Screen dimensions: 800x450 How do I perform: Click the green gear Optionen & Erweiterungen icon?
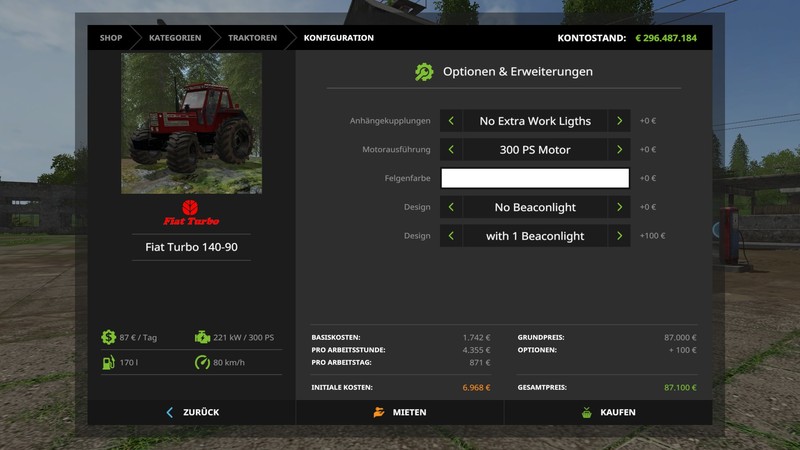424,72
